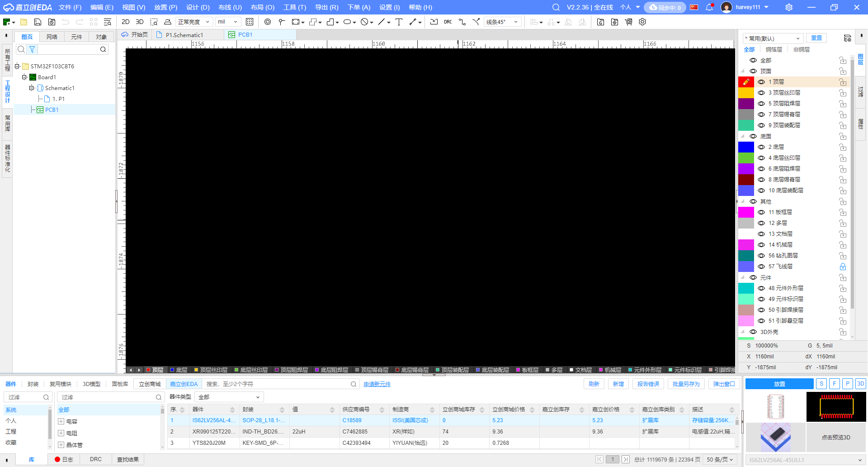Click the DRC check toolbar icon
868x467 pixels.
coord(448,22)
